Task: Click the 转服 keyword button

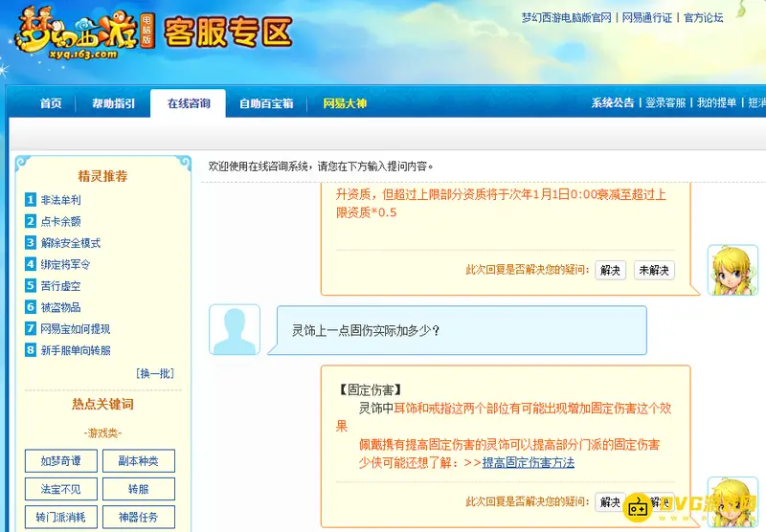Action: coord(139,489)
